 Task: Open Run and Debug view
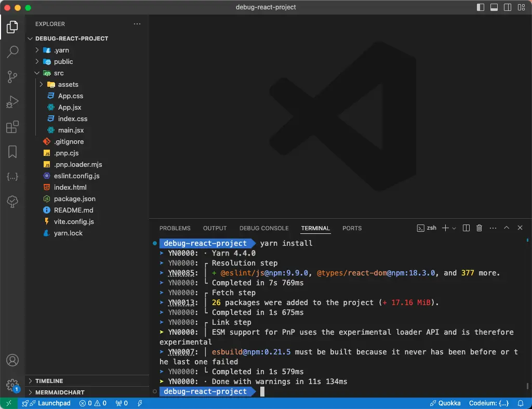[x=12, y=102]
